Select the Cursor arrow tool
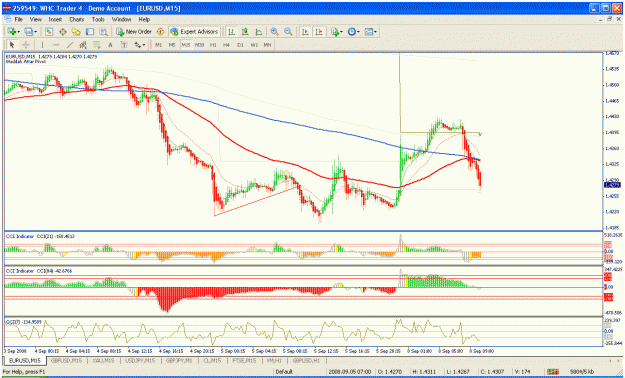 point(12,45)
